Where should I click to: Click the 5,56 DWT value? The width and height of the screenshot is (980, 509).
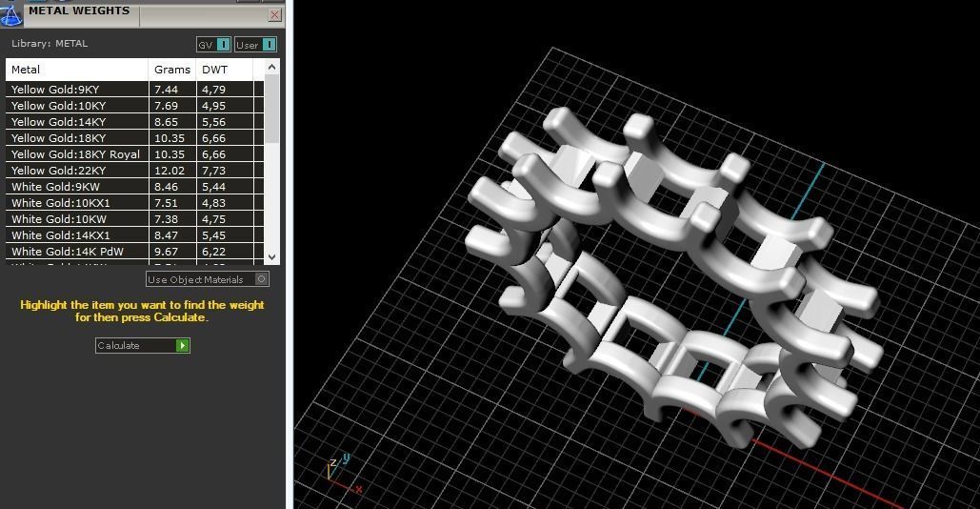click(x=213, y=122)
